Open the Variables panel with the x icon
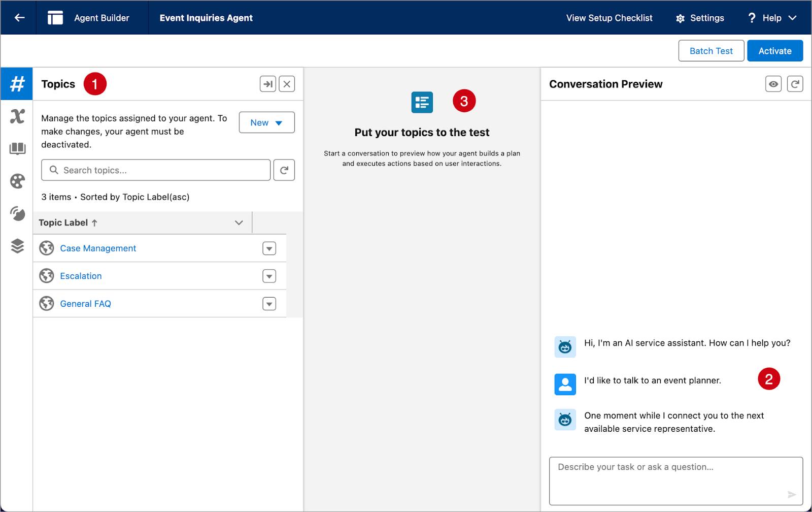812x512 pixels. 17,116
